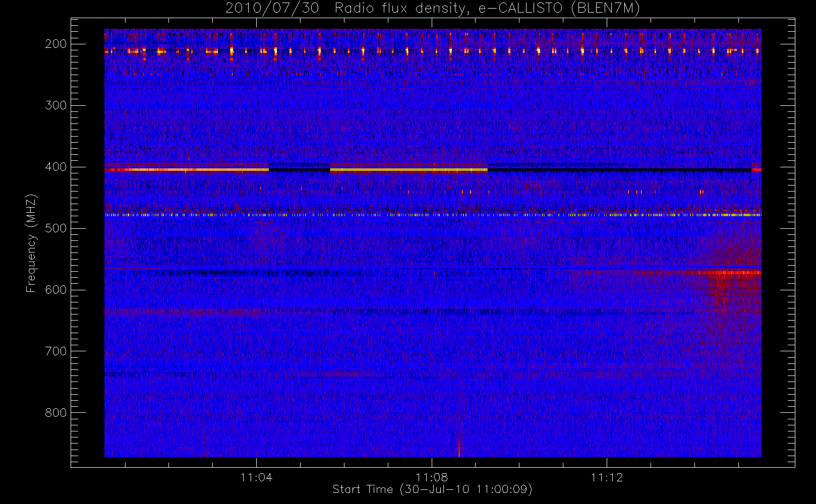Click the vertical red spike below 800 MHz near 11:08
Image resolution: width=816 pixels, height=504 pixels.
click(459, 433)
